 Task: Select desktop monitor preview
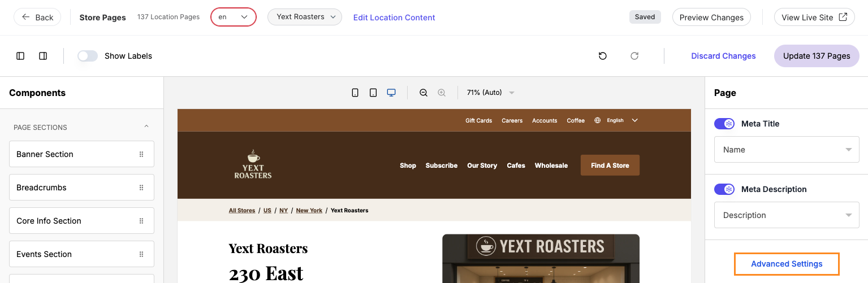click(391, 93)
